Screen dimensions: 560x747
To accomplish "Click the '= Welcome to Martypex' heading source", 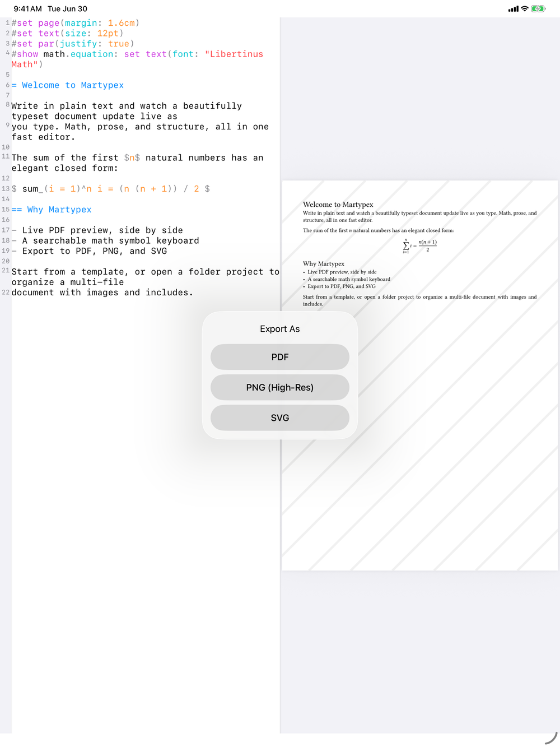I will click(68, 85).
